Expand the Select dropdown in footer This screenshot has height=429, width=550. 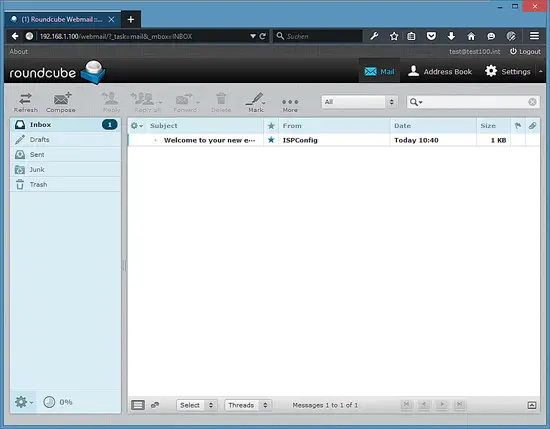point(197,405)
